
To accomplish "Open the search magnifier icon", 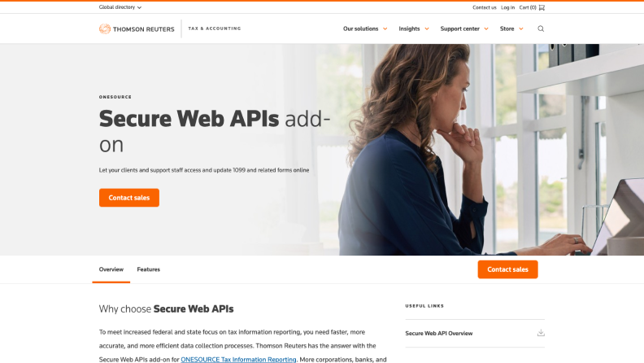I will pos(541,28).
